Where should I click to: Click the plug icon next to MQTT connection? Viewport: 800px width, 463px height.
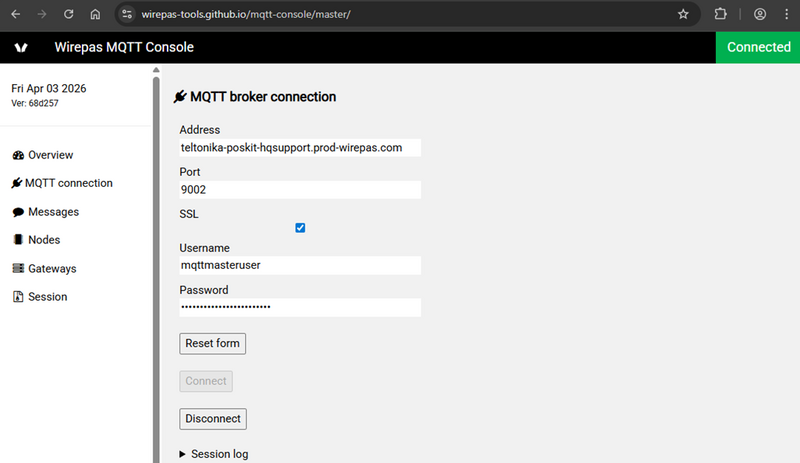click(17, 183)
